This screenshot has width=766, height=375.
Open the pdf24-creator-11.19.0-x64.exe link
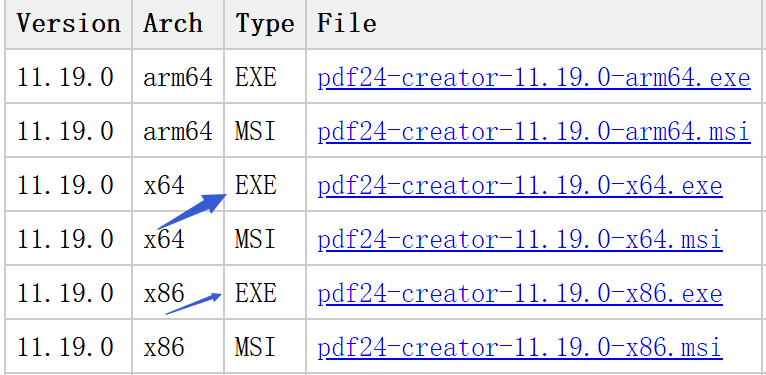pyautogui.click(x=520, y=186)
